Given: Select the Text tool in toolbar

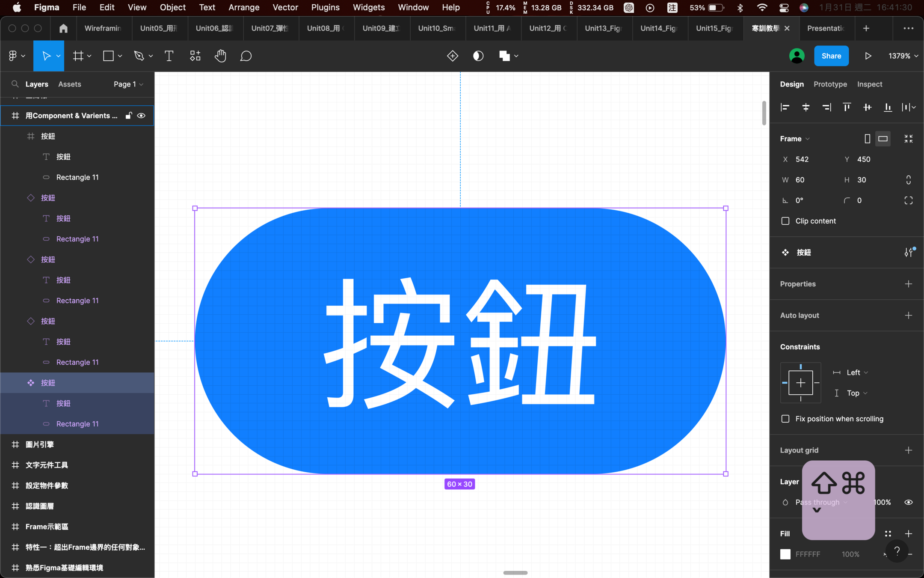Looking at the screenshot, I should 169,56.
